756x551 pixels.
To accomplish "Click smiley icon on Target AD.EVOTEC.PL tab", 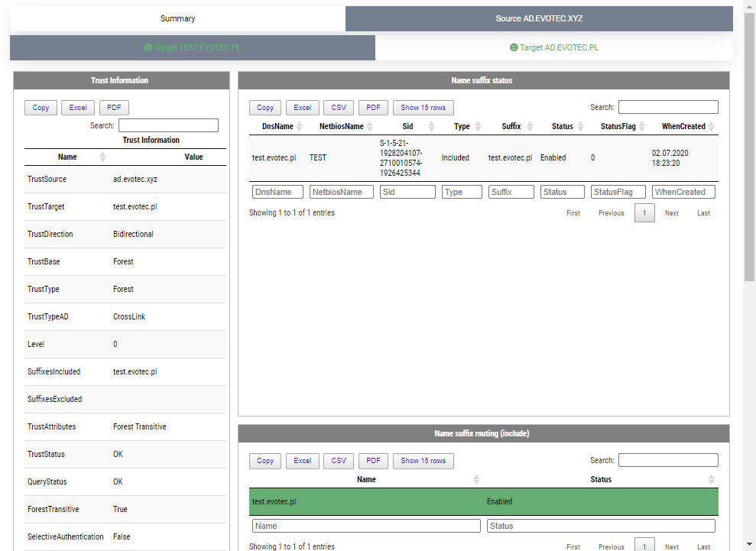I will coord(514,47).
